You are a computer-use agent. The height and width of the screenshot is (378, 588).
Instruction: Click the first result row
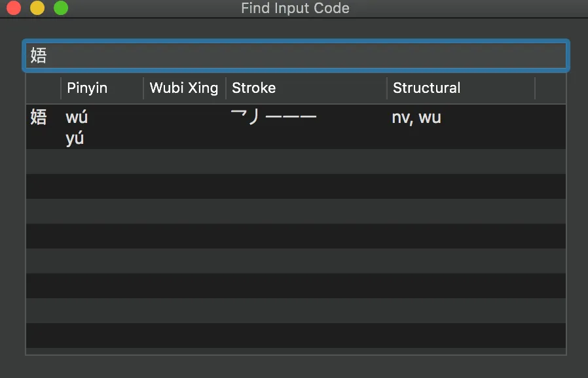295,126
